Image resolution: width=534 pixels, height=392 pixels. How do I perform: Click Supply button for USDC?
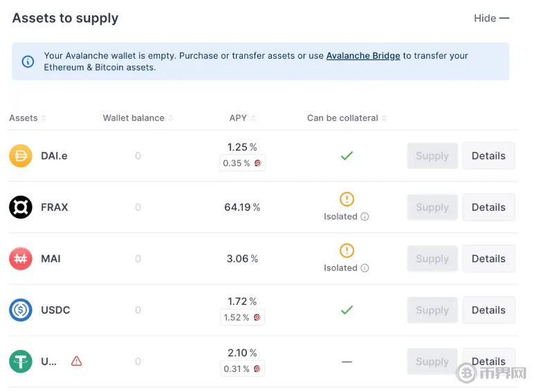pyautogui.click(x=432, y=310)
